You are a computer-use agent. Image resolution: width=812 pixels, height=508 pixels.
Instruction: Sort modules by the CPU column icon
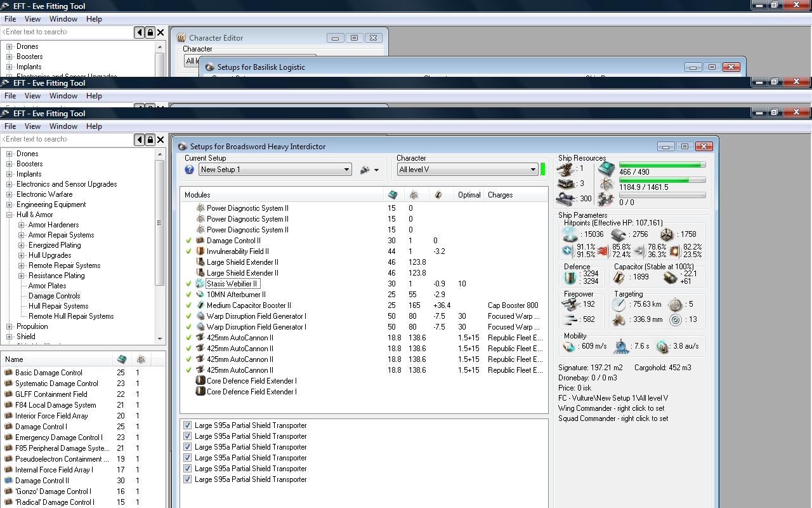point(393,195)
